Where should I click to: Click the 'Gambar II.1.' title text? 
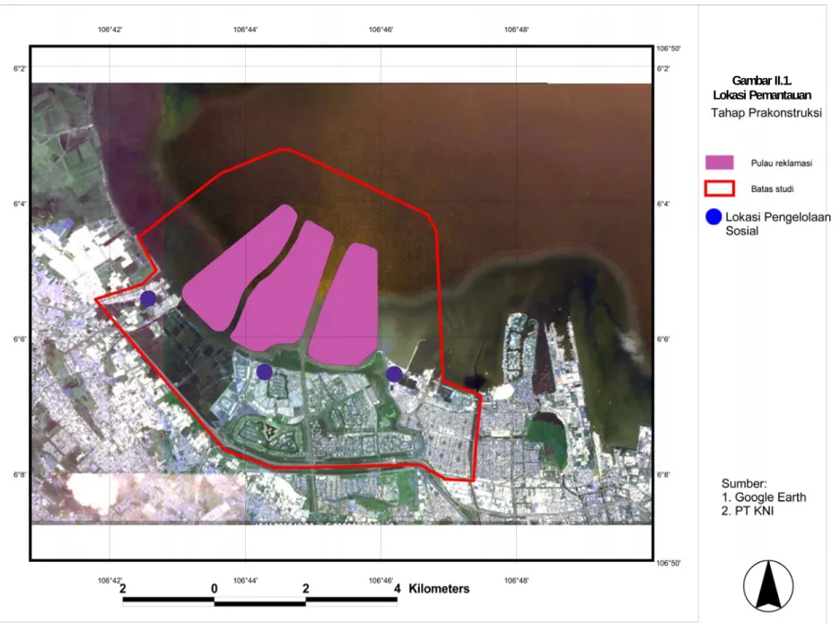tap(762, 81)
